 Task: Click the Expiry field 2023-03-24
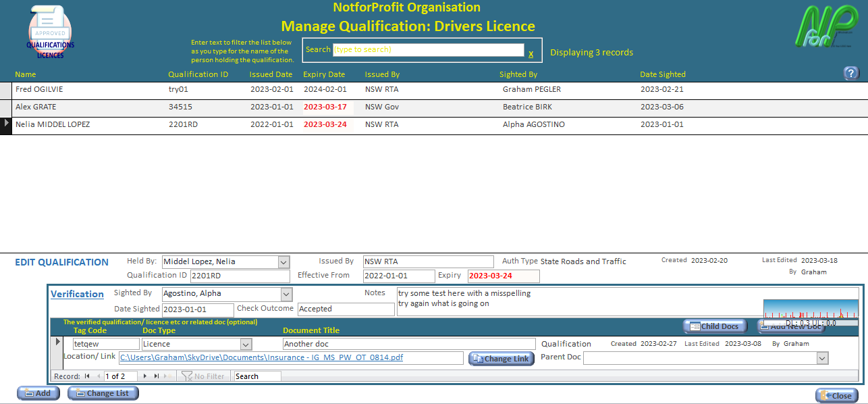[x=504, y=276]
